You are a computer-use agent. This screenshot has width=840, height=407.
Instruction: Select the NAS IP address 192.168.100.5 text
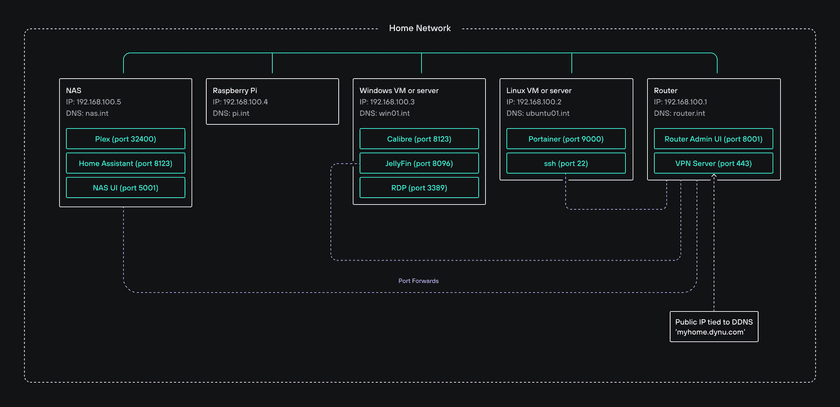tap(100, 102)
